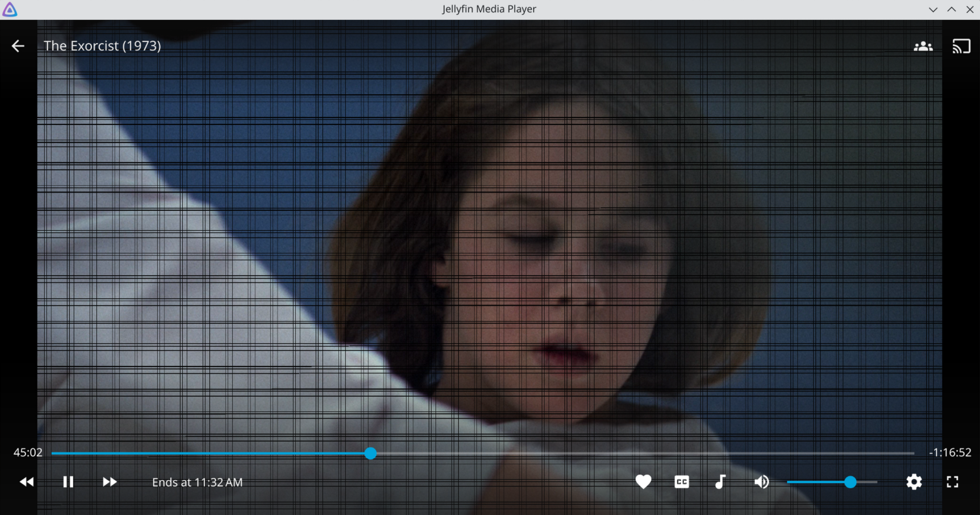Maximize the Jellyfin Media Player window
Image resolution: width=980 pixels, height=515 pixels.
(952, 9)
